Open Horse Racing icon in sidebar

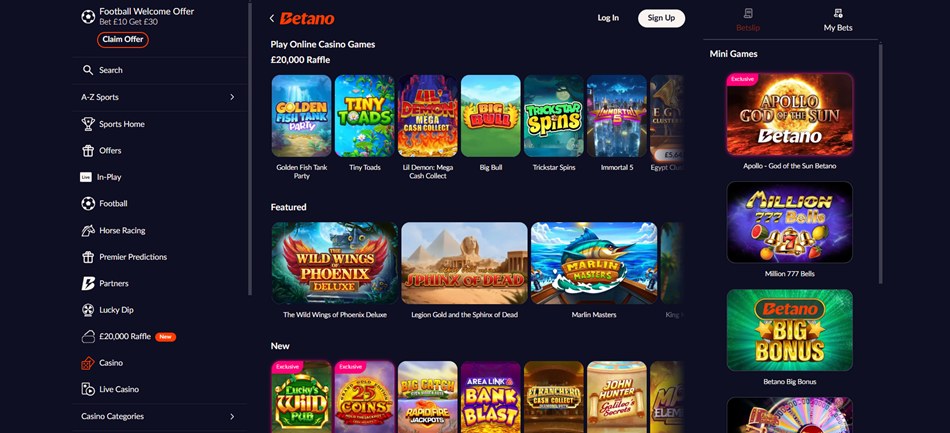point(88,230)
